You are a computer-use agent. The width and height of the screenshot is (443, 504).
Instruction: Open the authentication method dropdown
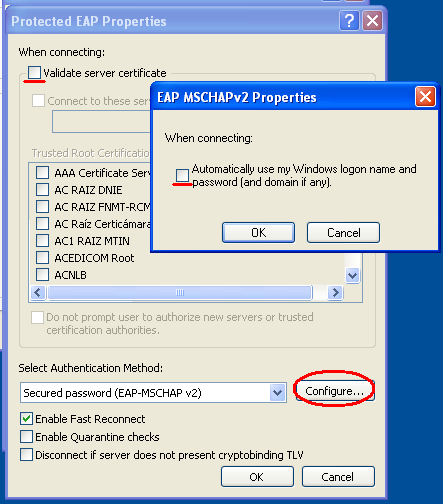click(x=278, y=393)
